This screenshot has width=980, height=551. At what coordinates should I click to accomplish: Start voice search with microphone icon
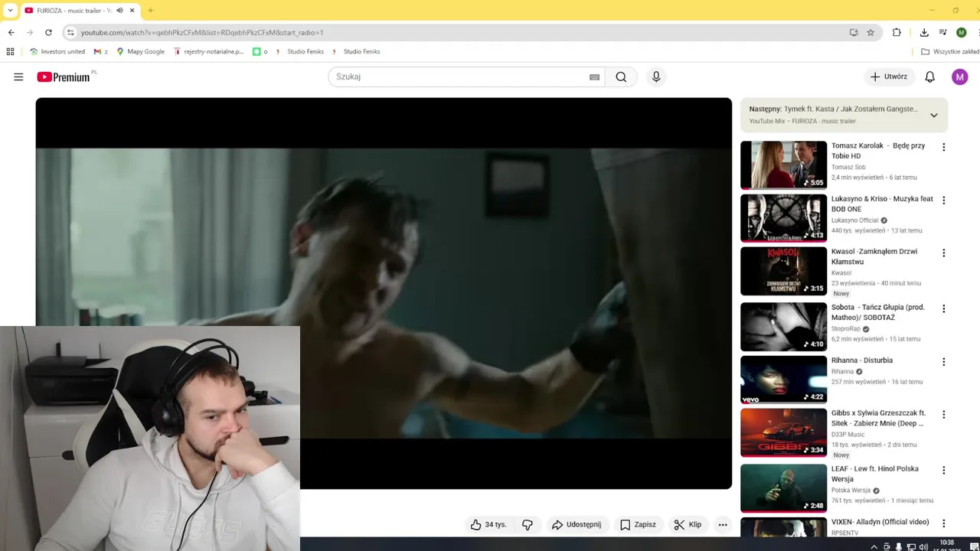656,77
